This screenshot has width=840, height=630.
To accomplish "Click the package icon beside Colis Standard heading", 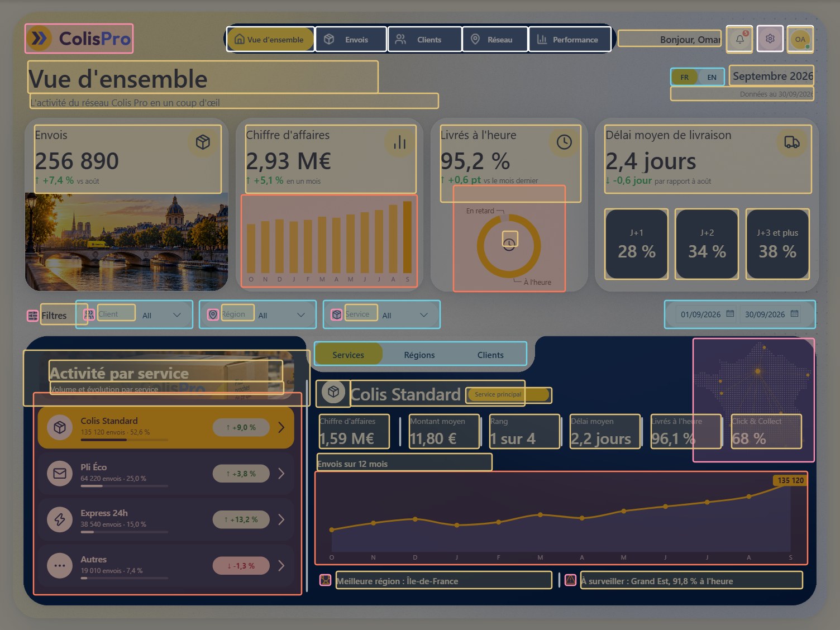I will 333,393.
